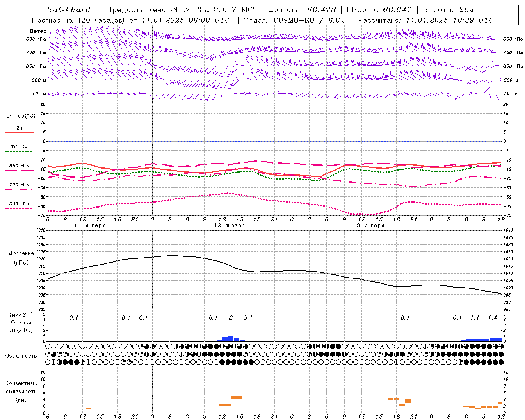Click the 'Облачность' cloudiness label
The width and height of the screenshot is (525, 420).
point(21,356)
